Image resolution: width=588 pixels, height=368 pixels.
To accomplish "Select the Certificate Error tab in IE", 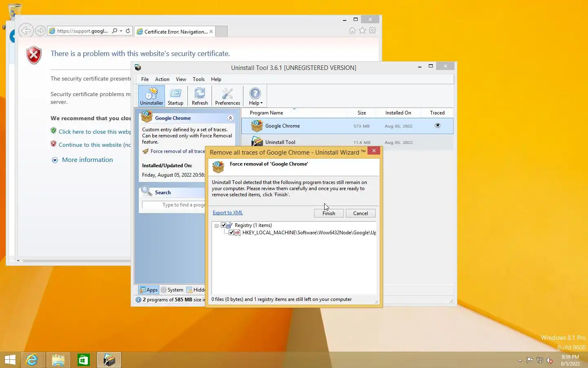I will click(x=174, y=31).
